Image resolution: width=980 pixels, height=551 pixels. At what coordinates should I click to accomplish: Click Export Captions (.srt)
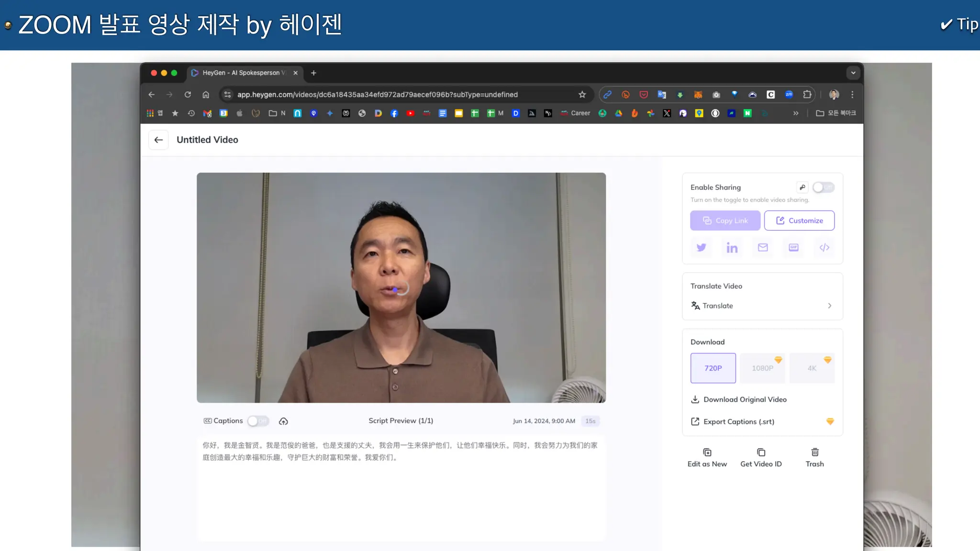(733, 421)
